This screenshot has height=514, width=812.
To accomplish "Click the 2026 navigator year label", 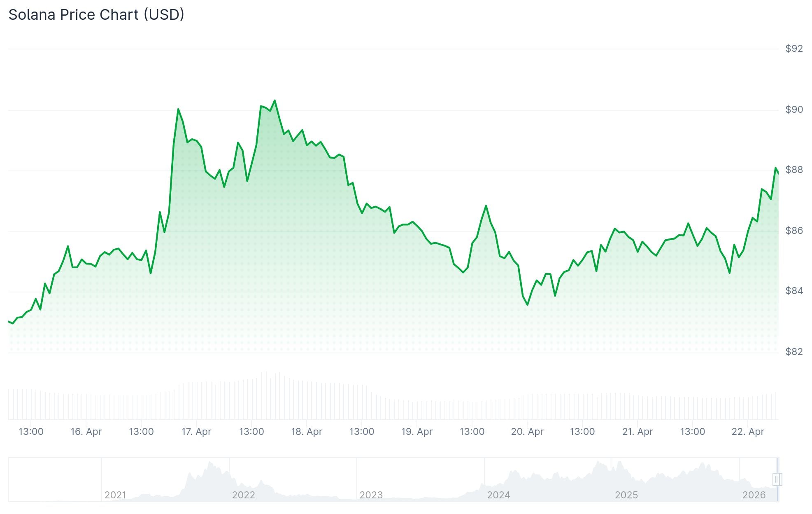I will (x=754, y=495).
